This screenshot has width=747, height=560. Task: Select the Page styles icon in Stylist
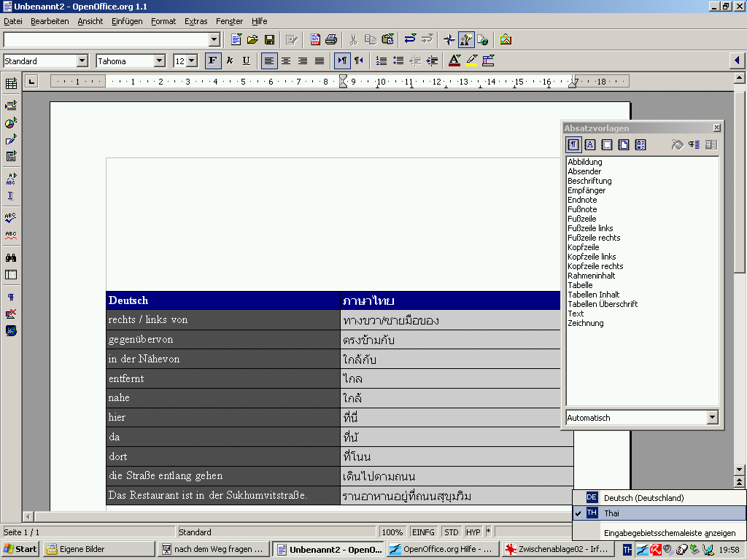click(624, 145)
